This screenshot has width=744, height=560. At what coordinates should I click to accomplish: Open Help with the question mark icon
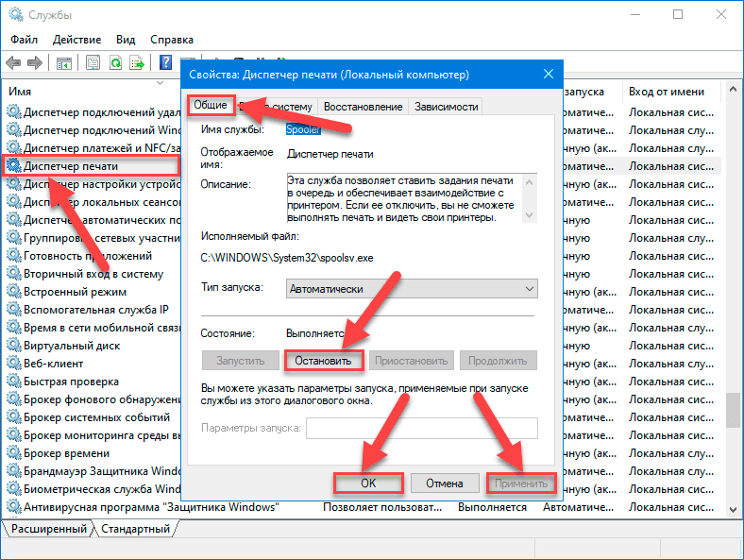click(x=165, y=62)
